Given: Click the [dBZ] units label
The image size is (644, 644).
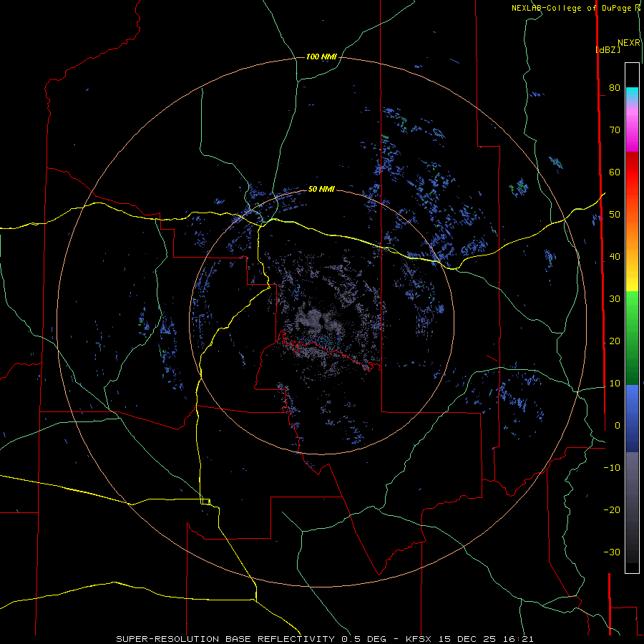Looking at the screenshot, I should [x=608, y=49].
